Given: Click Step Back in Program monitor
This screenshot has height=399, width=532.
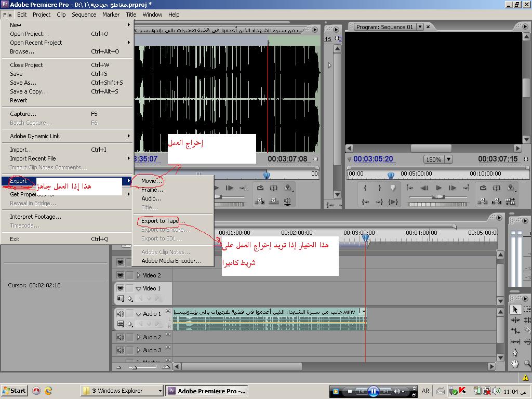Looking at the screenshot, I should click(x=424, y=188).
